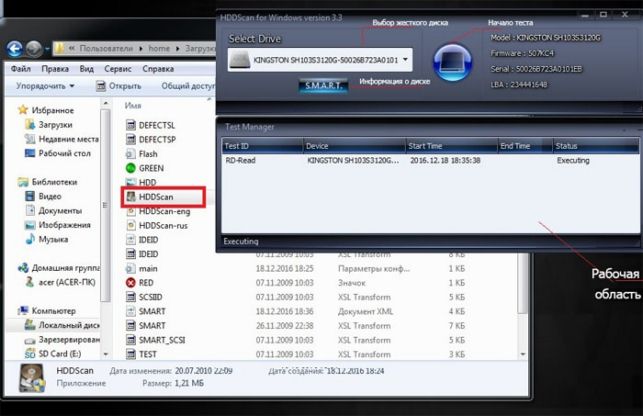Select the RD-Read test row
The width and height of the screenshot is (643, 416).
(x=430, y=160)
